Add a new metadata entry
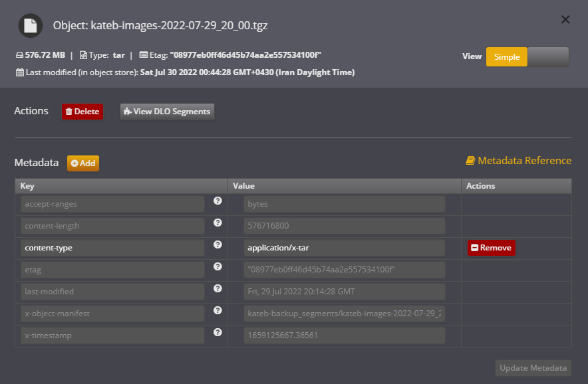 click(83, 163)
